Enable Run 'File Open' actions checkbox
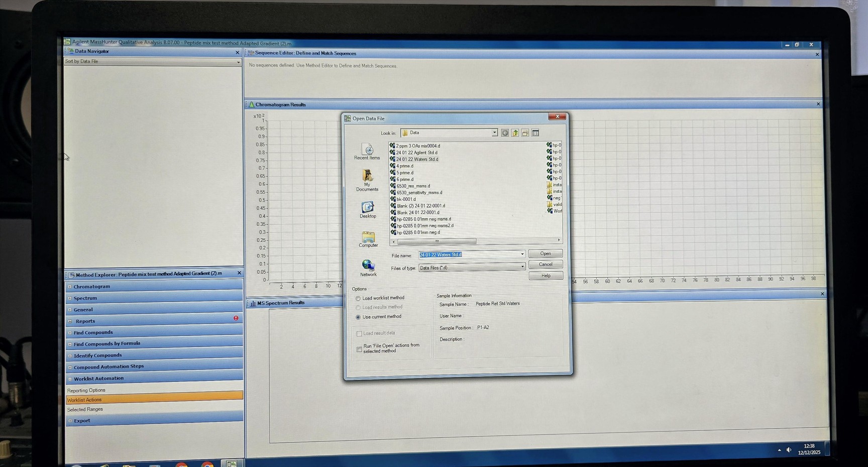Viewport: 868px width, 467px height. [x=359, y=349]
